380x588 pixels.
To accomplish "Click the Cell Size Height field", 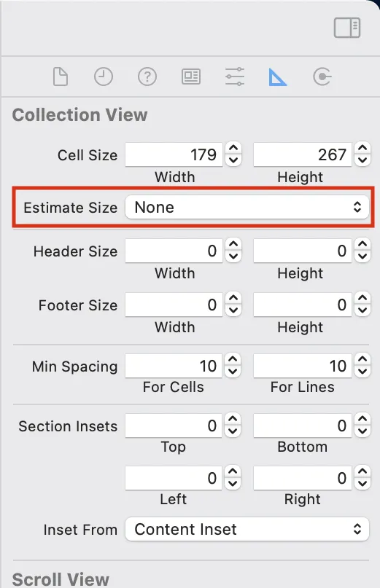I will click(303, 154).
